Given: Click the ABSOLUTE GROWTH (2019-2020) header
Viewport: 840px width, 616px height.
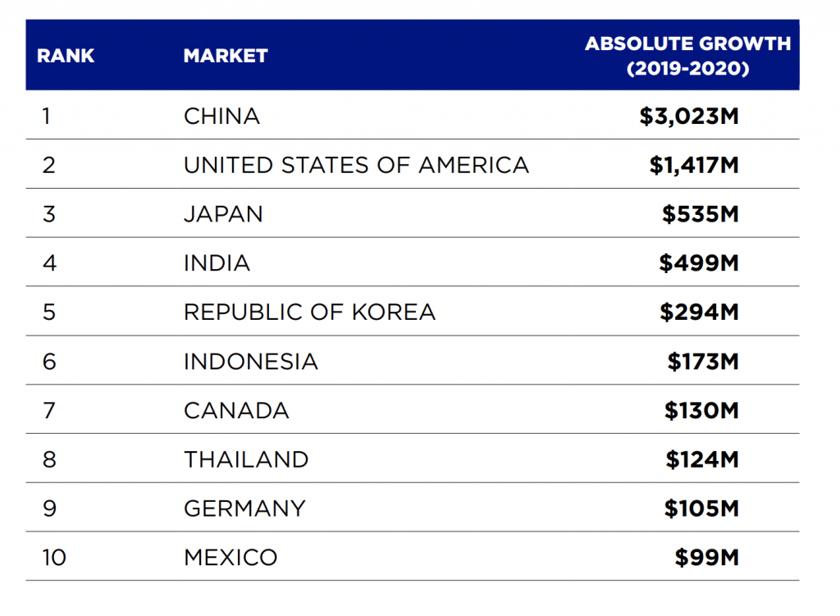Looking at the screenshot, I should click(x=688, y=56).
